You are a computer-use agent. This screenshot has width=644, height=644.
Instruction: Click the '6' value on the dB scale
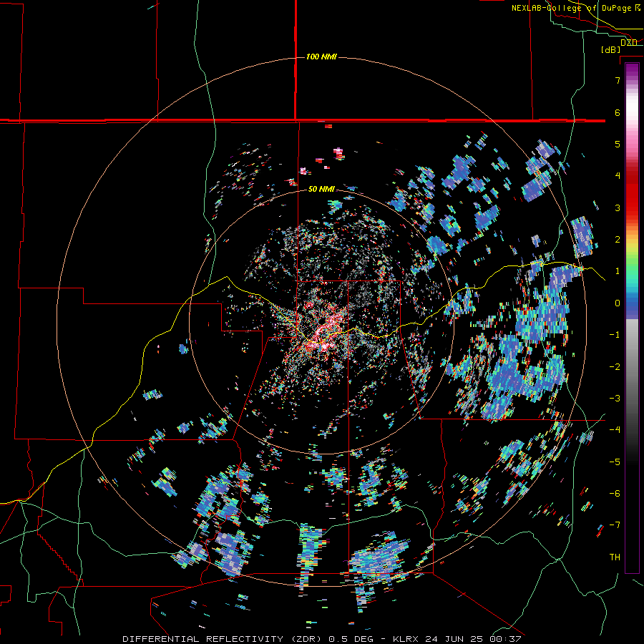[618, 112]
